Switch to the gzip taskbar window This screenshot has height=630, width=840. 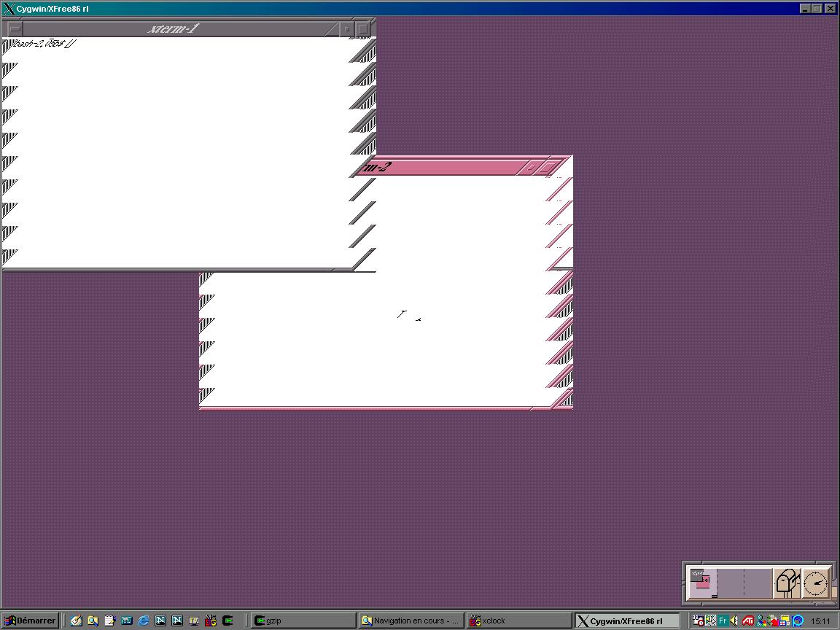[x=303, y=621]
